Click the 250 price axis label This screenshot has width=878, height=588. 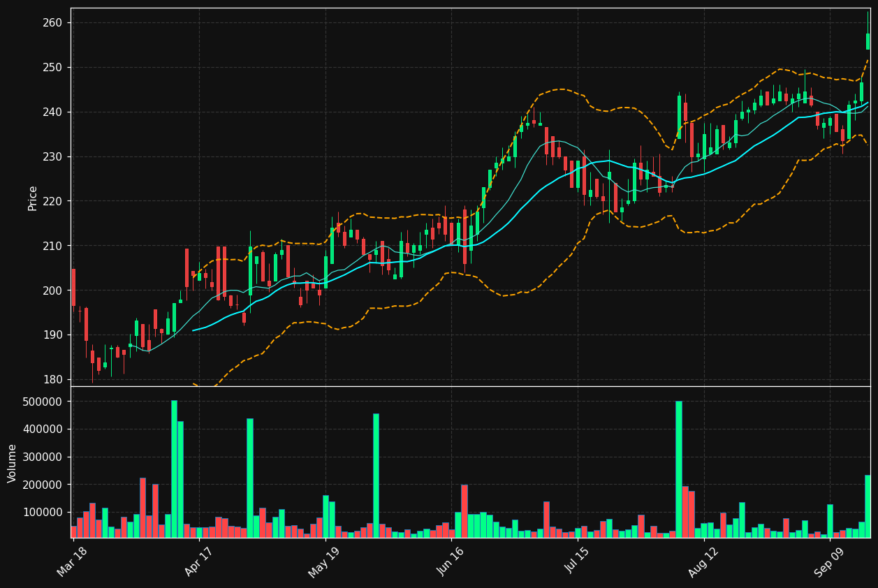click(52, 67)
